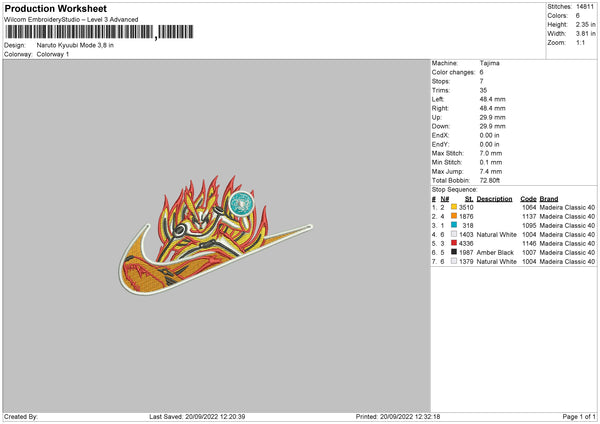
Task: Click the 'Stop Sequence:' heading
Action: click(455, 190)
